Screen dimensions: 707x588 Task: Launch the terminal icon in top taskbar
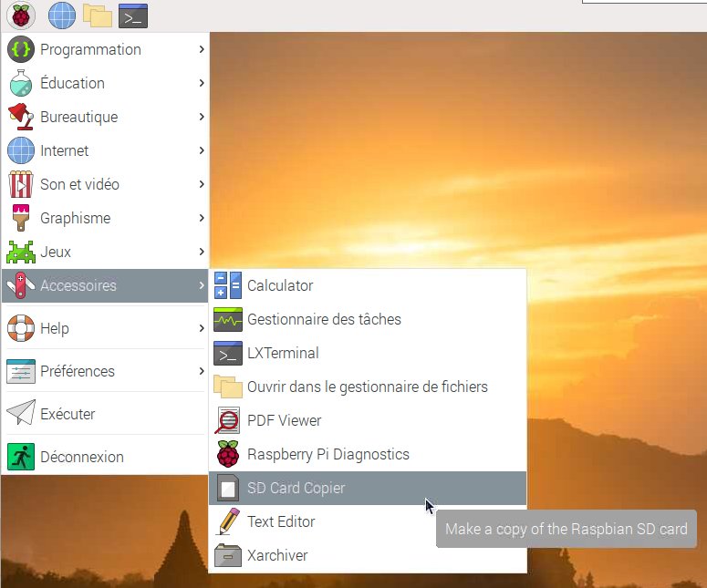133,15
